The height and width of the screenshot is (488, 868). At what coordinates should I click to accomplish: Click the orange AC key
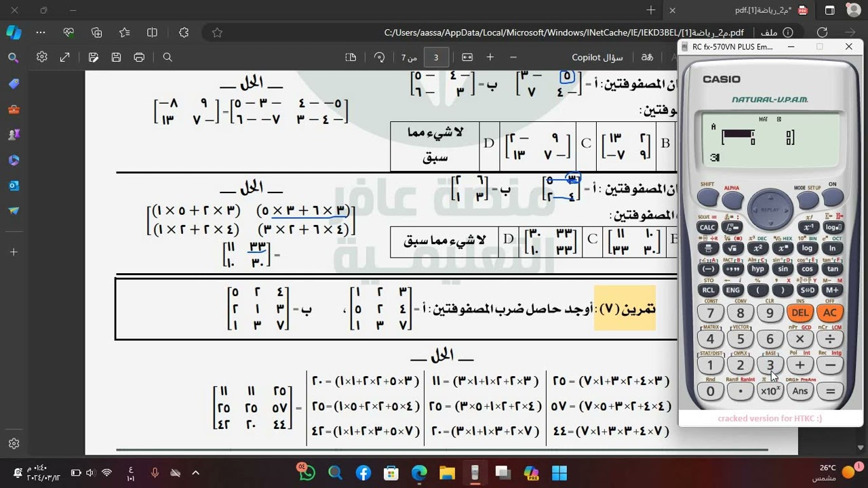point(830,312)
